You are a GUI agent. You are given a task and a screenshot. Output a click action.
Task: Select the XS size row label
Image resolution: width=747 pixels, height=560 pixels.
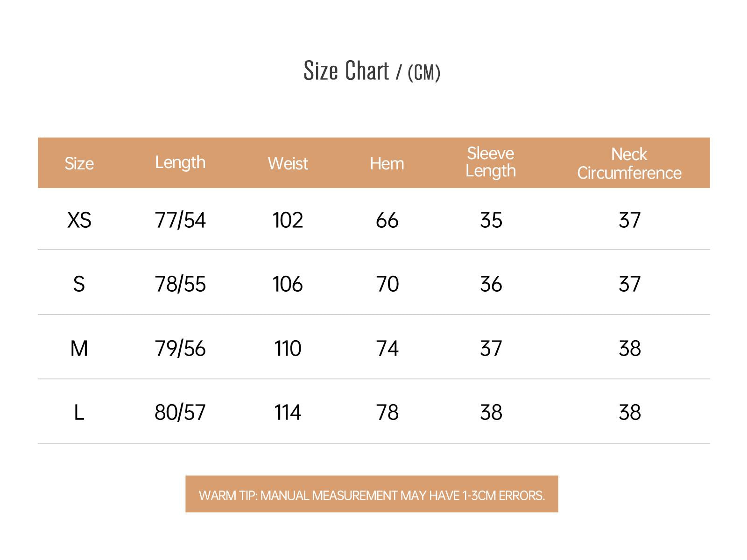click(x=79, y=220)
